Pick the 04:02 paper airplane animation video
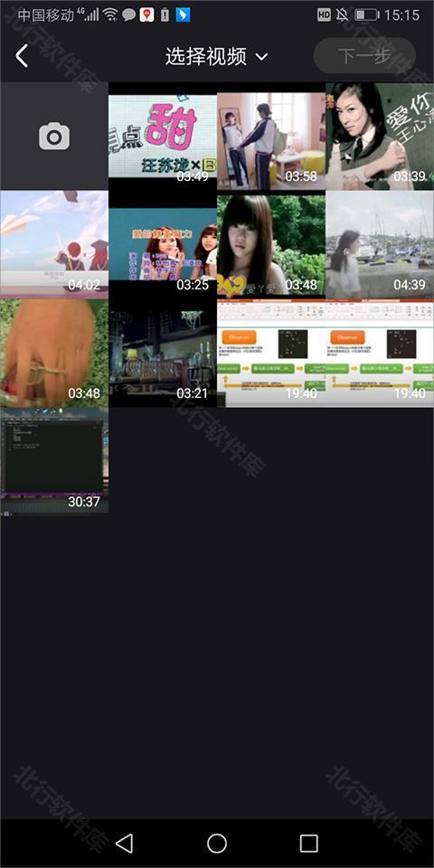This screenshot has width=434, height=868. click(x=54, y=245)
